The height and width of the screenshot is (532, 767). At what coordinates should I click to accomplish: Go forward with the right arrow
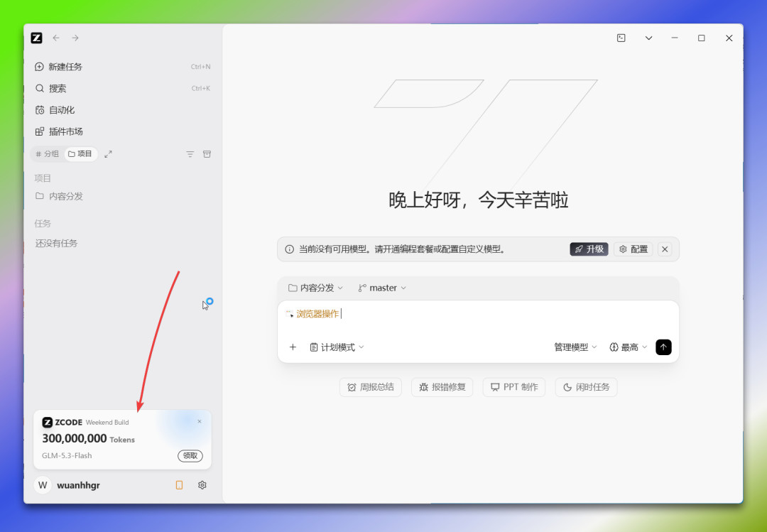(75, 38)
